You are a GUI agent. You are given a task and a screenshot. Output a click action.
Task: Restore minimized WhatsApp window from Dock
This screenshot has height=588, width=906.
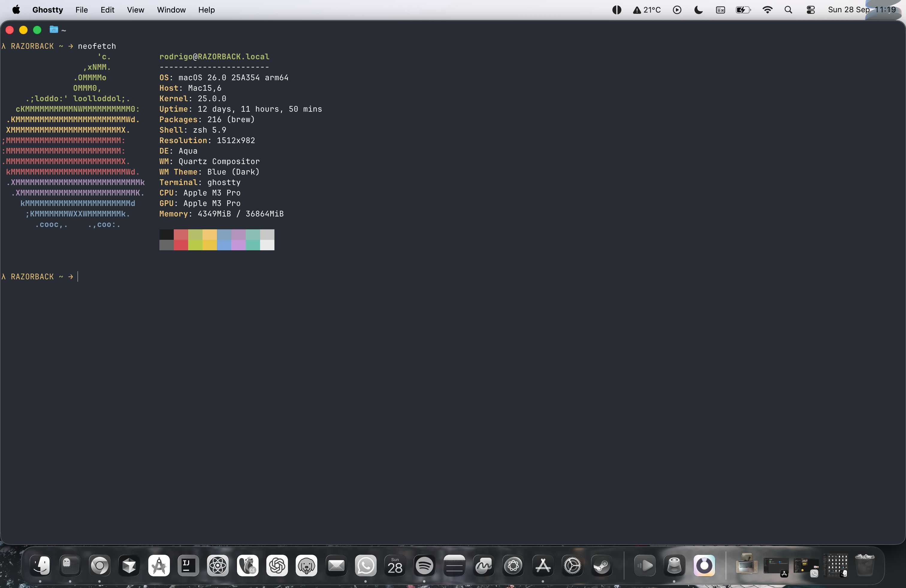pyautogui.click(x=806, y=566)
